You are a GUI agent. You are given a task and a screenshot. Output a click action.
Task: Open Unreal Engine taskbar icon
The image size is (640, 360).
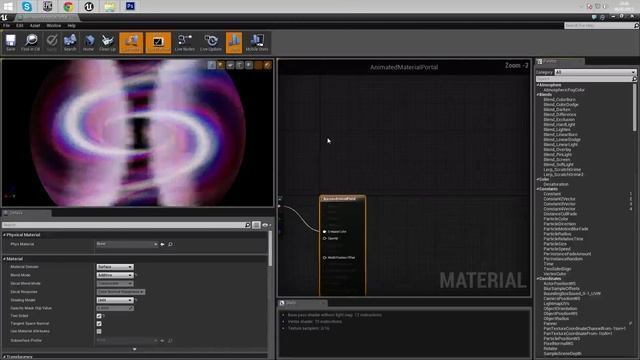[89, 6]
